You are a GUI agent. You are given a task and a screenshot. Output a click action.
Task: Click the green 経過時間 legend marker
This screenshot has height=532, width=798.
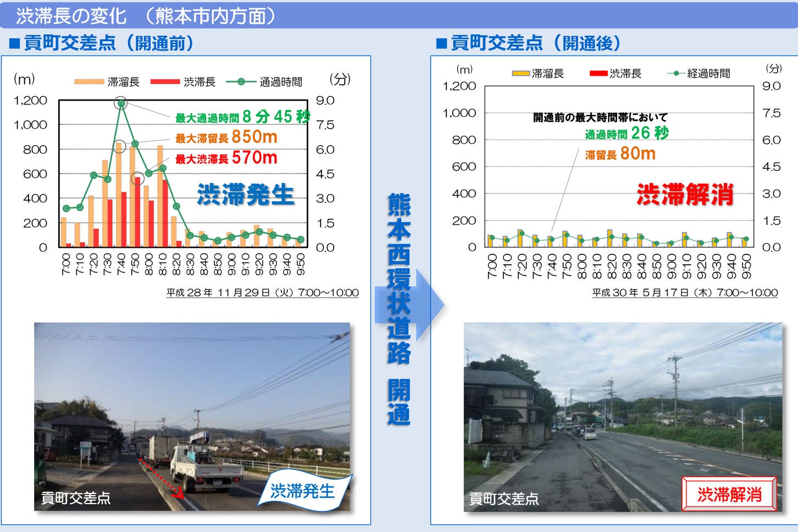coord(675,73)
